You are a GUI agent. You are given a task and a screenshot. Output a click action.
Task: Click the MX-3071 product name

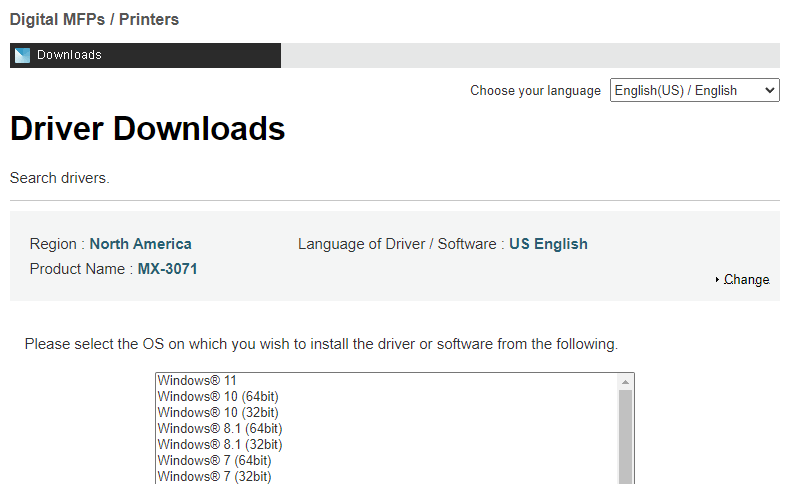[x=167, y=269]
